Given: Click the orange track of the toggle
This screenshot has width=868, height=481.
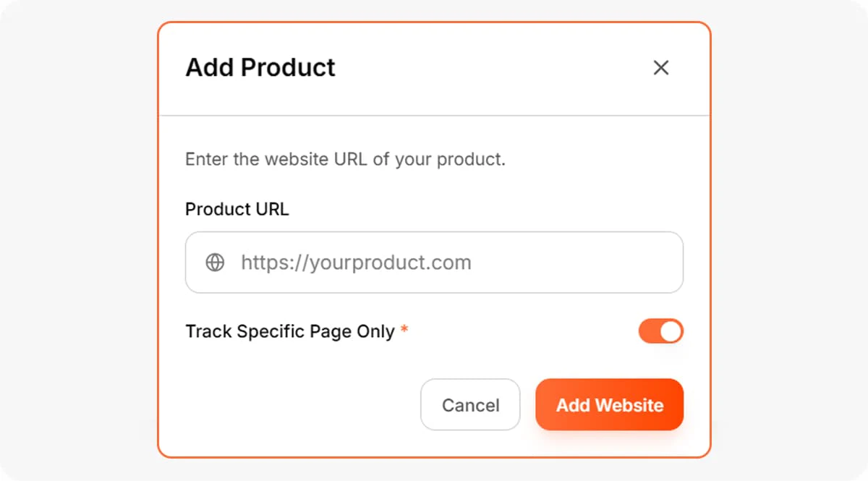Looking at the screenshot, I should [x=648, y=331].
